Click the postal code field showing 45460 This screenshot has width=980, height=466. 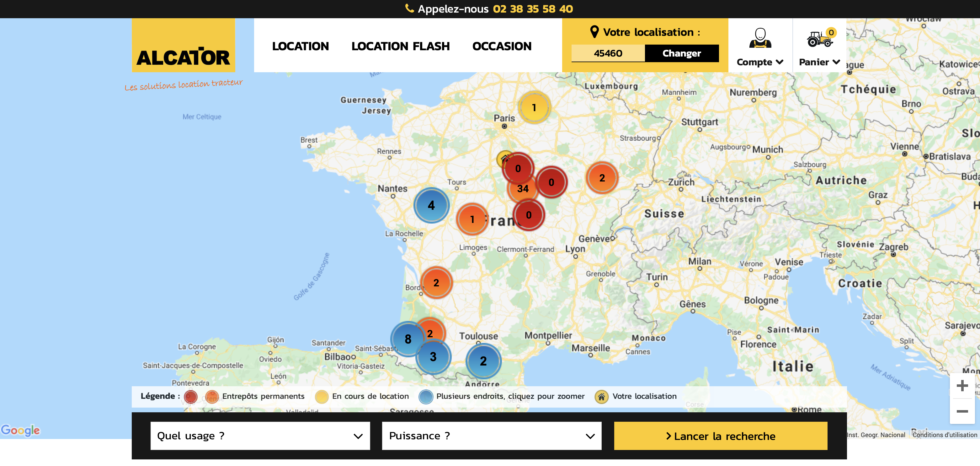tap(608, 53)
